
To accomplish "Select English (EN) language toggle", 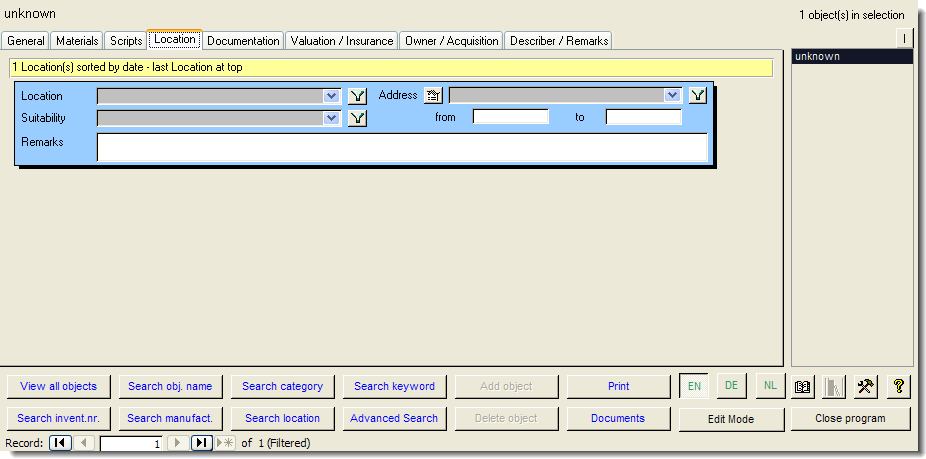I will click(693, 386).
